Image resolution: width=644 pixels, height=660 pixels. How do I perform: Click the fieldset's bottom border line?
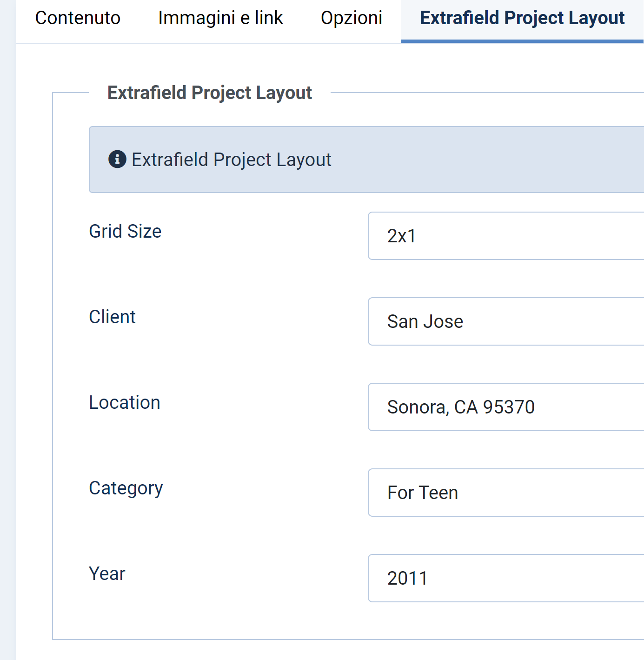(325, 640)
